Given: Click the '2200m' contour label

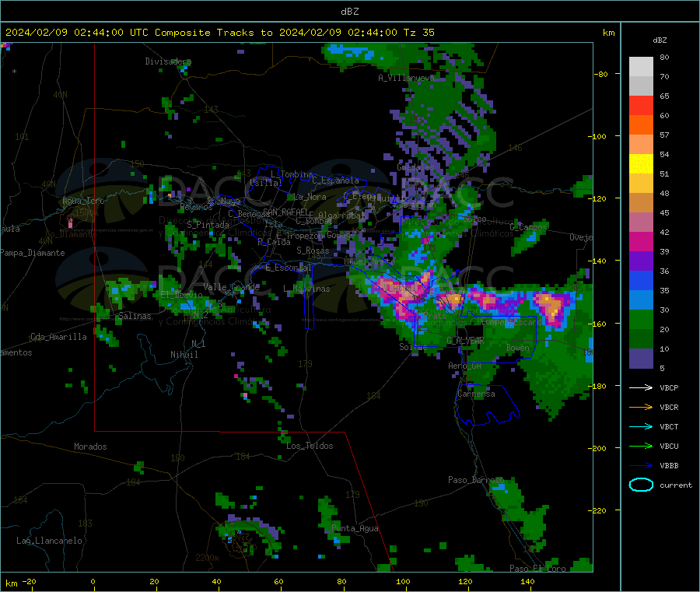Looking at the screenshot, I should click(x=207, y=558).
